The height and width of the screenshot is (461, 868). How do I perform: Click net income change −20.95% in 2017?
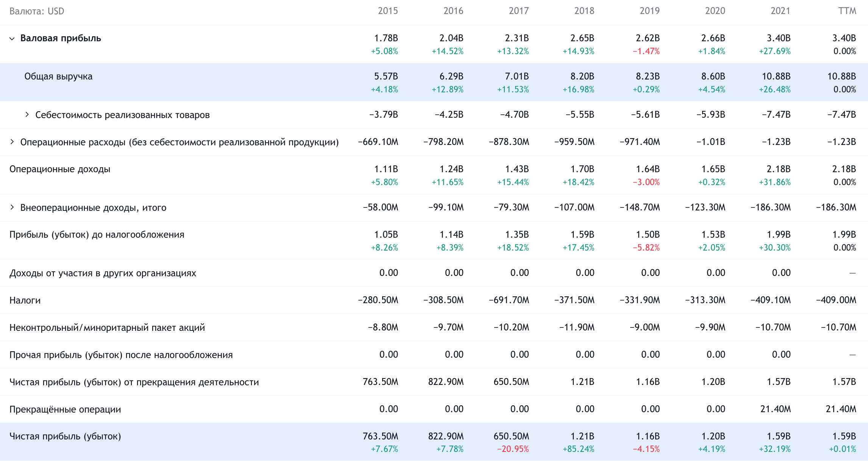pos(513,449)
